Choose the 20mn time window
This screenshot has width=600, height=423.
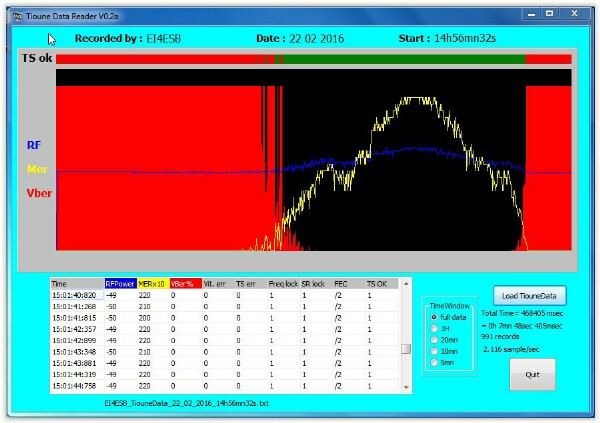433,339
